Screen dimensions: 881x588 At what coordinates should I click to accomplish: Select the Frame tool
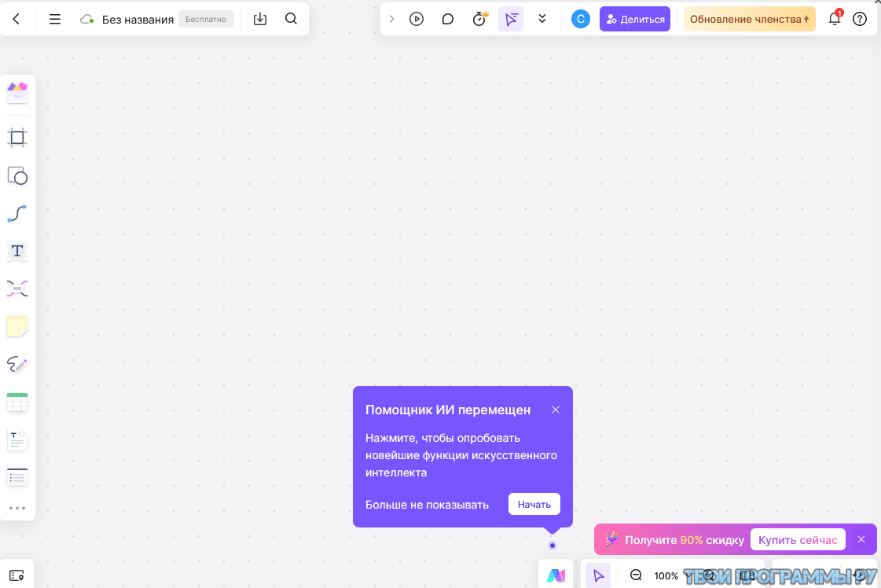[17, 138]
